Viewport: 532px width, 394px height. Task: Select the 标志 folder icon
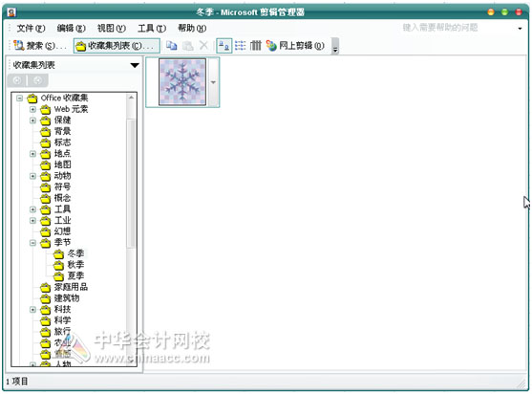(x=46, y=143)
